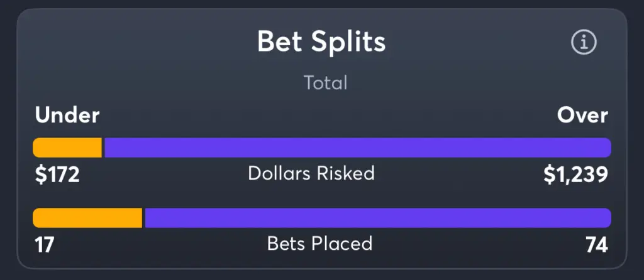
Task: Click divider between orange and purple on Dollars bar
Action: click(x=103, y=148)
